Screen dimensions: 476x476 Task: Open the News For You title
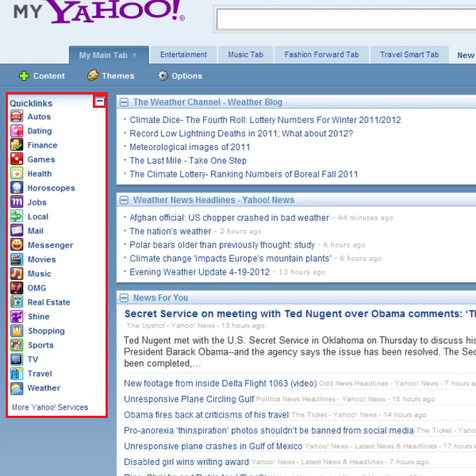160,297
